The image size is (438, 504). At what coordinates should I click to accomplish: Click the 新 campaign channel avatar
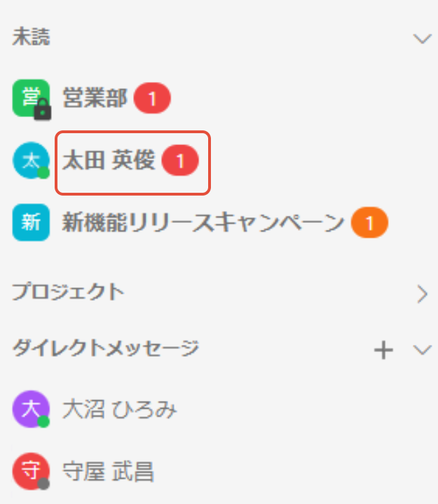click(x=31, y=222)
